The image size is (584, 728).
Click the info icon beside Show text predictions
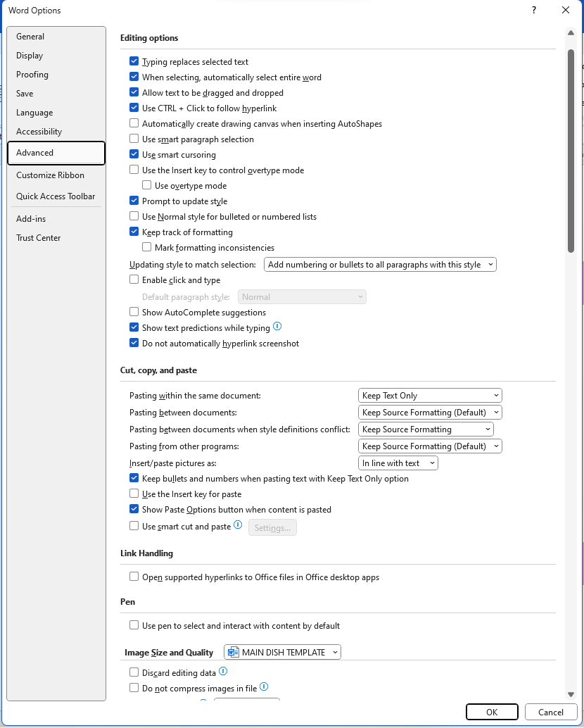(278, 327)
